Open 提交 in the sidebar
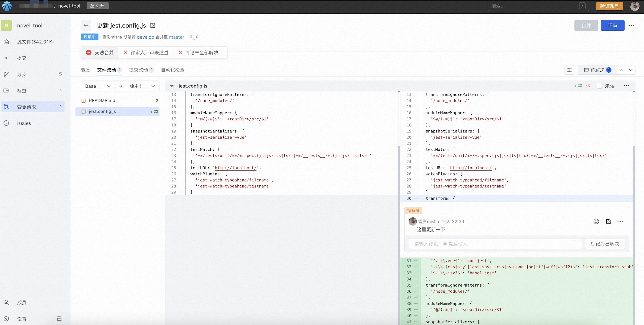This screenshot has height=325, width=644. coord(33,58)
